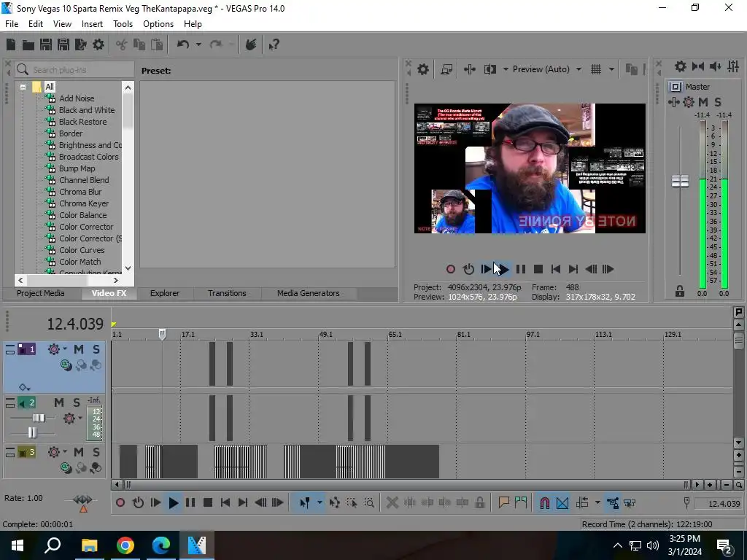
Task: Click the Search plug-ins field
Action: [x=74, y=70]
